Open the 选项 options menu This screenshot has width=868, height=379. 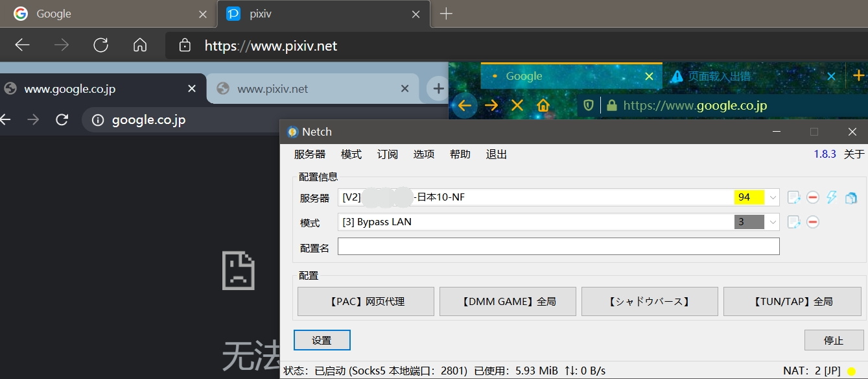point(423,154)
